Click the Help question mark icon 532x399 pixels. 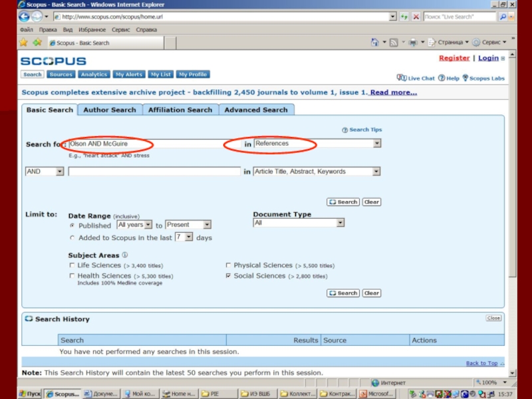442,78
